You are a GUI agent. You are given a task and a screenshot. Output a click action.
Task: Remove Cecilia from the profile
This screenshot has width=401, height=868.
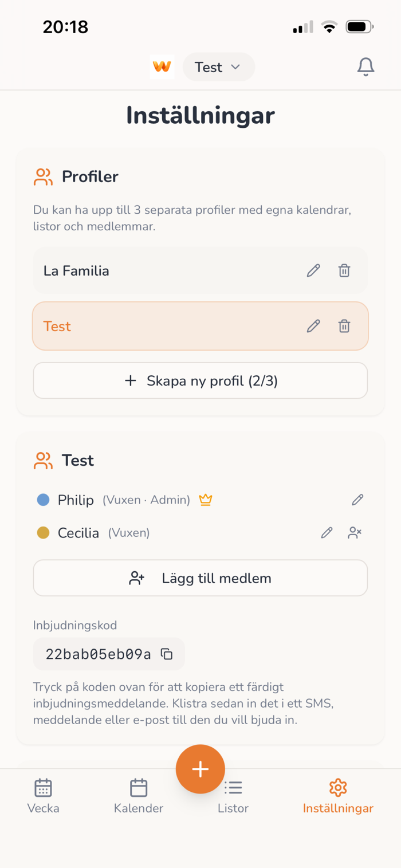tap(355, 533)
